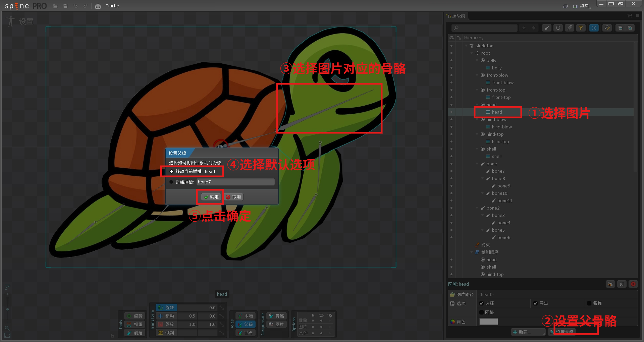Viewport: 644px width, 342px height.
Task: Toggle the 导出 export checkbox
Action: (535, 303)
